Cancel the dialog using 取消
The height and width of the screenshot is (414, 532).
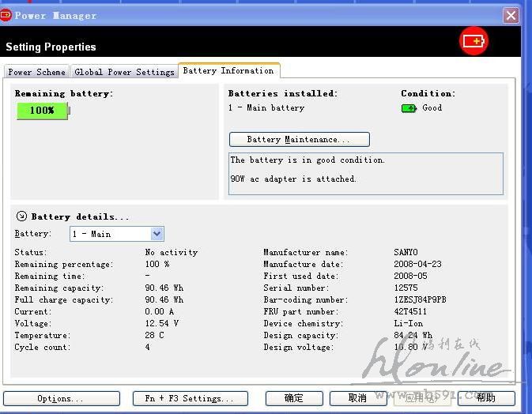[358, 398]
